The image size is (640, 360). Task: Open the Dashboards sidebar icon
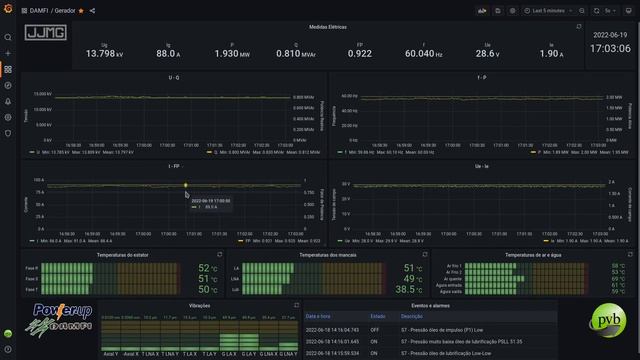[8, 69]
